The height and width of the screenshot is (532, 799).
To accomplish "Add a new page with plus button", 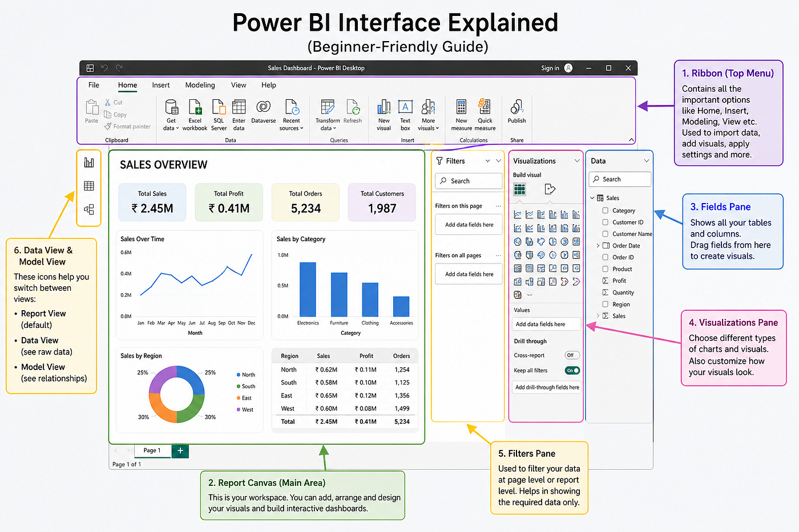I will coord(180,450).
